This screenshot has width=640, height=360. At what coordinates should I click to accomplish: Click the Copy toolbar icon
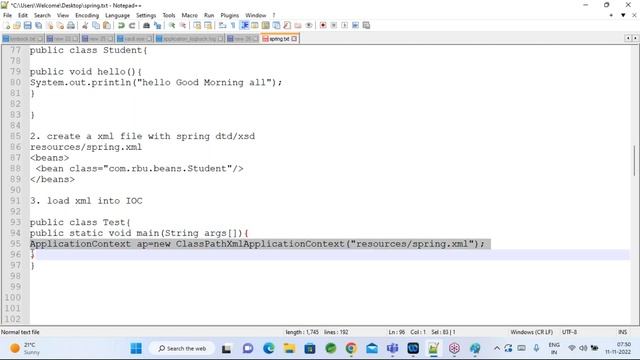click(96, 25)
